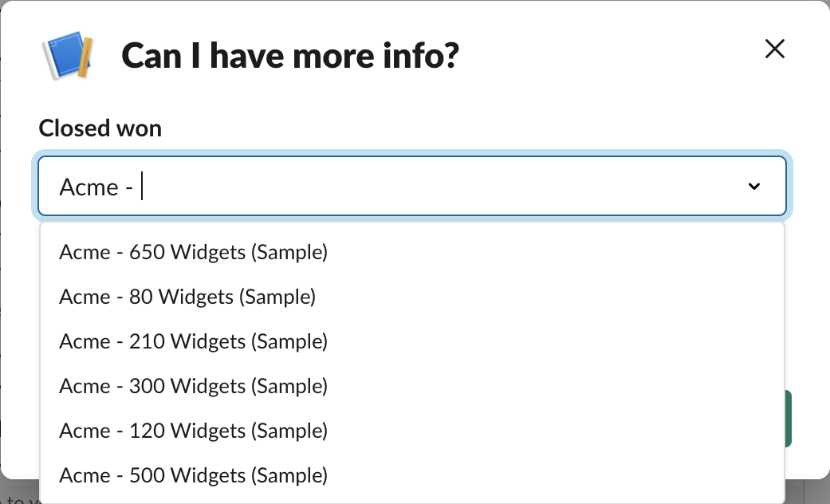Screen dimensions: 830x504
Task: Click the dialog title "Can I have more info?"
Action: point(290,55)
